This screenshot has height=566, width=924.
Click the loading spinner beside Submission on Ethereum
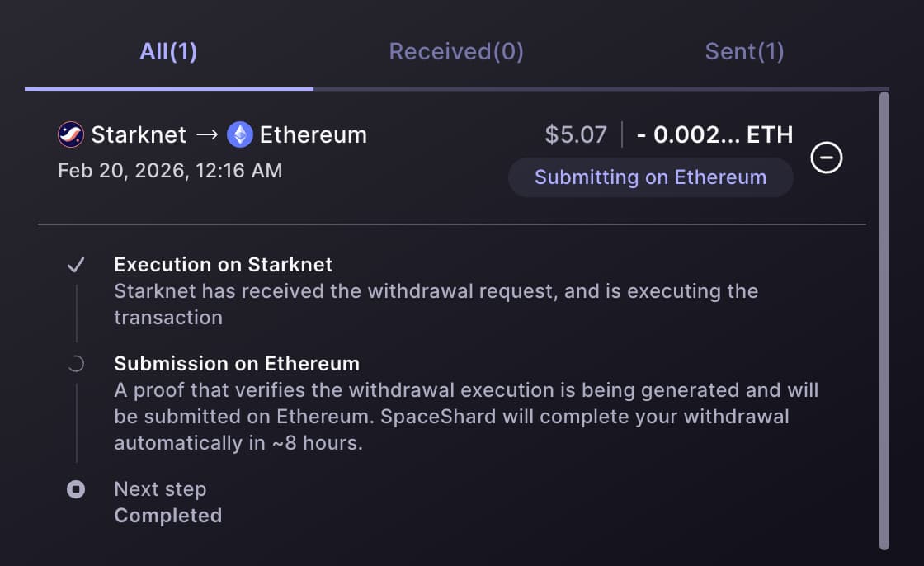[76, 364]
